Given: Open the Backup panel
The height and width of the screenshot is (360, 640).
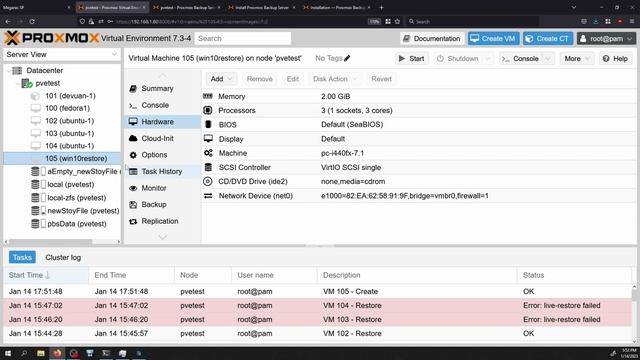Looking at the screenshot, I should (x=153, y=204).
